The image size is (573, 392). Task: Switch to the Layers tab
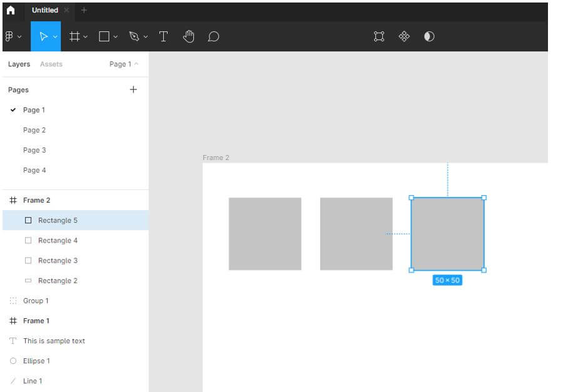pos(19,64)
